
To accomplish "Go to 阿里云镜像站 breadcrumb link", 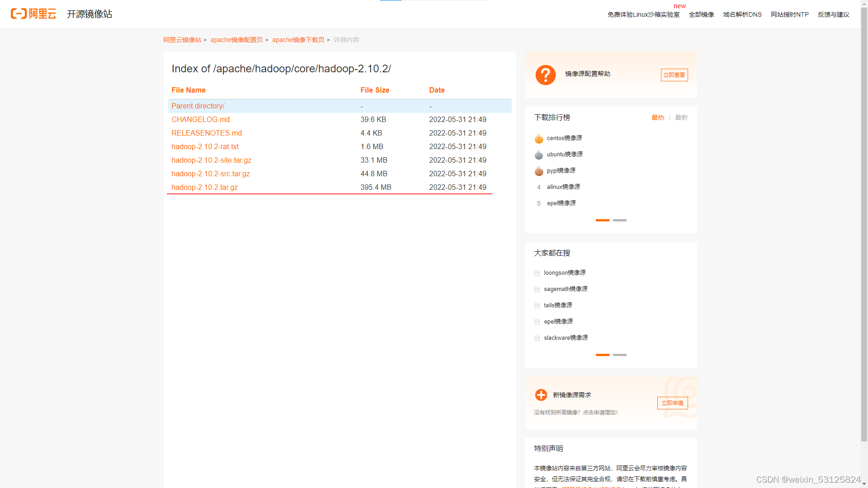I will (x=182, y=40).
